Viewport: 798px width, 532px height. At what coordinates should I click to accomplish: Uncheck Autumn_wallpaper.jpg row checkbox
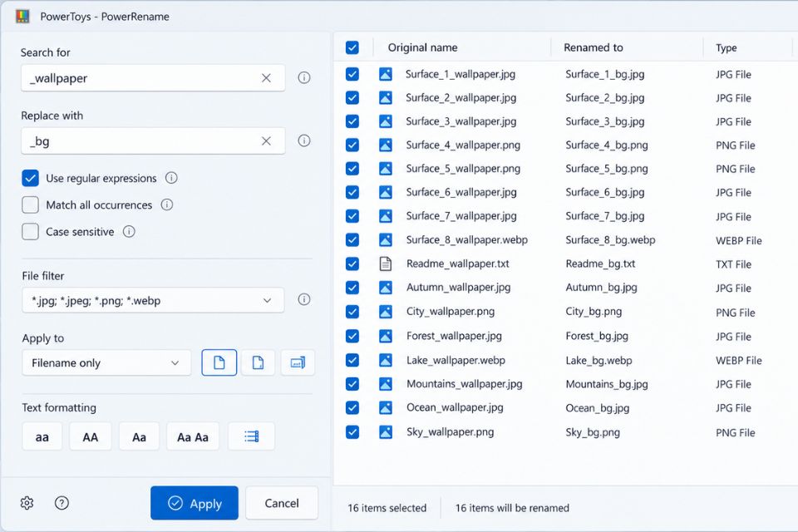(x=352, y=288)
